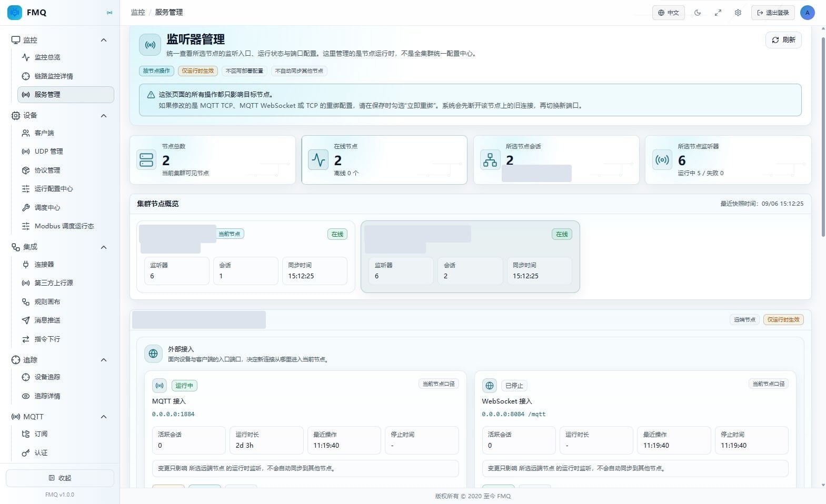
Task: Collapse the 追踪 menu group
Action: (104, 360)
